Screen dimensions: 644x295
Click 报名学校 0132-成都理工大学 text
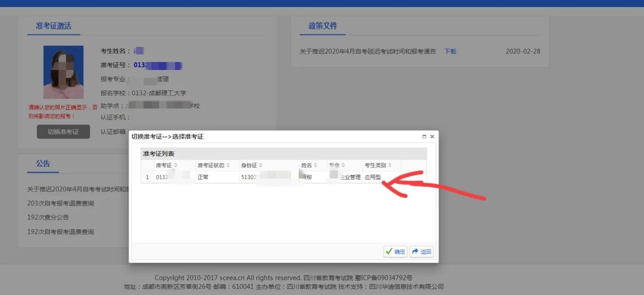point(144,93)
